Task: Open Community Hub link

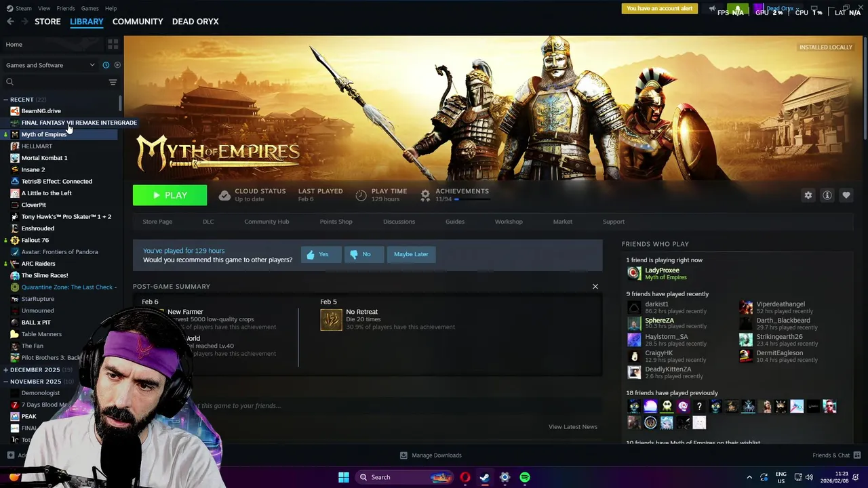Action: point(267,222)
